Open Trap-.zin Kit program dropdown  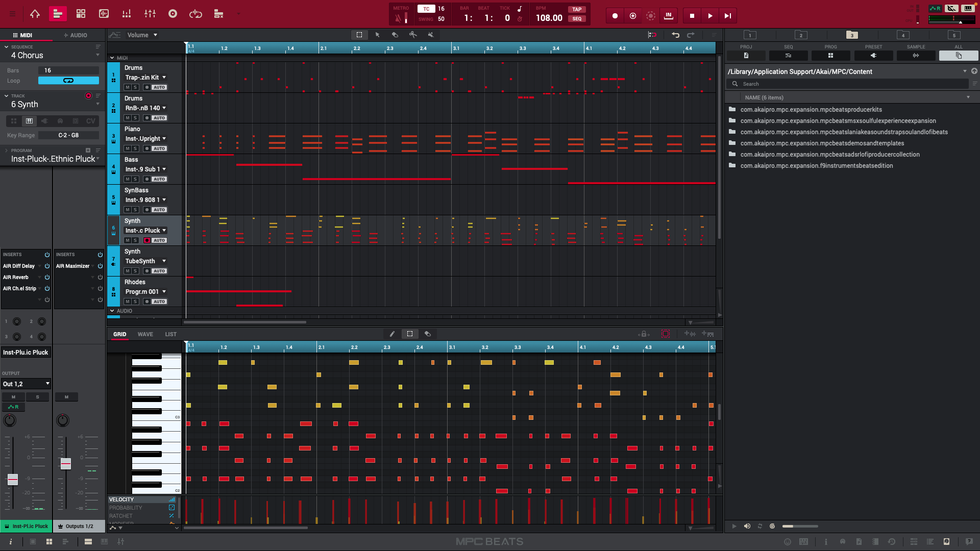[146, 78]
